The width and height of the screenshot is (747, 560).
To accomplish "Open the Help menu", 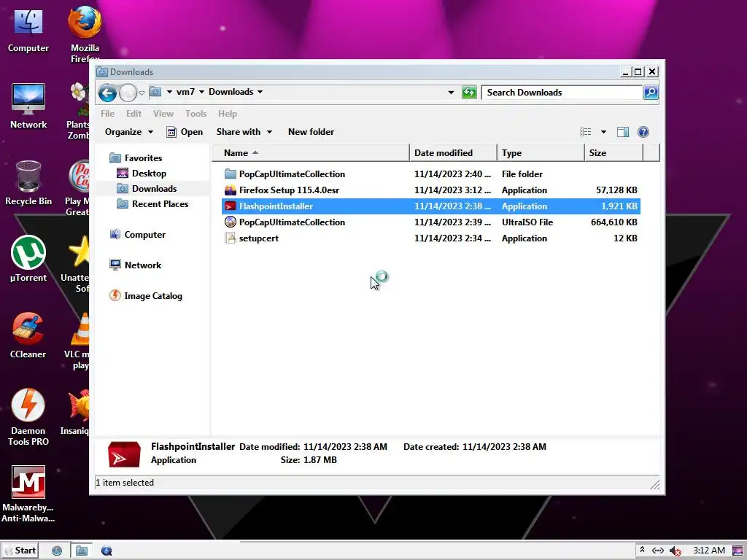I will [228, 114].
